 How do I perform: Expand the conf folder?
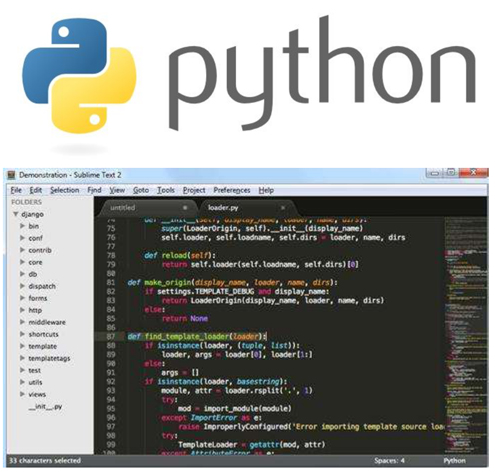click(22, 238)
